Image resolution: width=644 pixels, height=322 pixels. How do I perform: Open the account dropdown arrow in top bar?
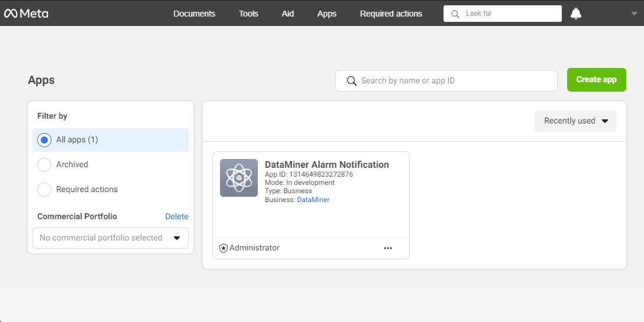point(634,14)
